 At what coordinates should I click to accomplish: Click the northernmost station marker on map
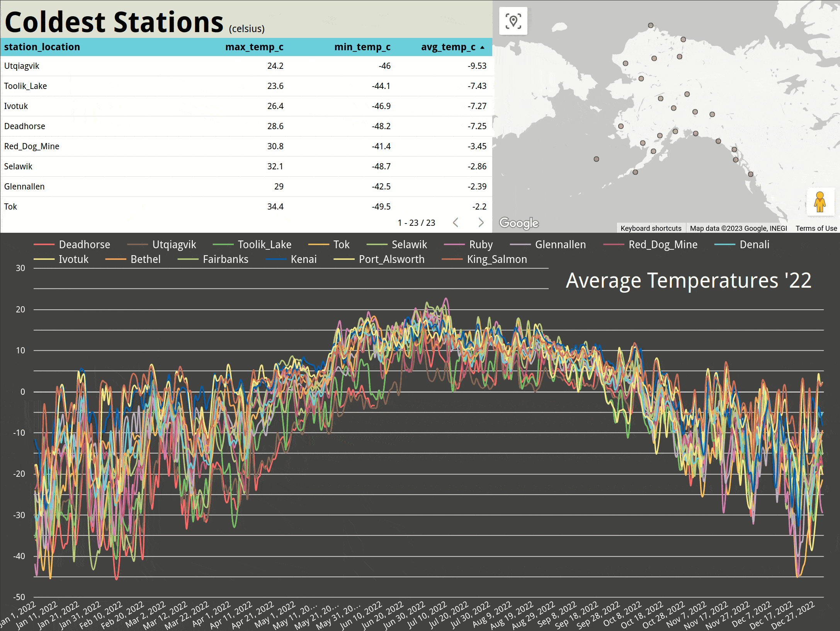tap(651, 26)
